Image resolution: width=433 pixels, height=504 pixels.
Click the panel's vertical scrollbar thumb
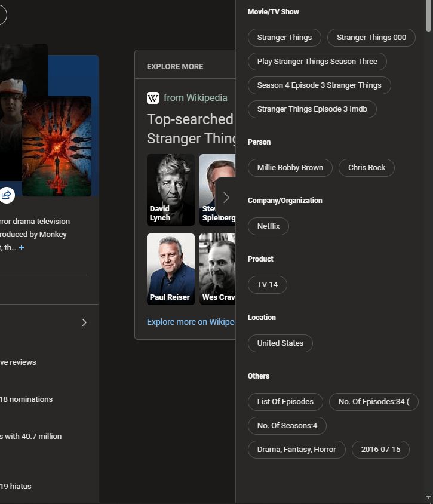428,16
